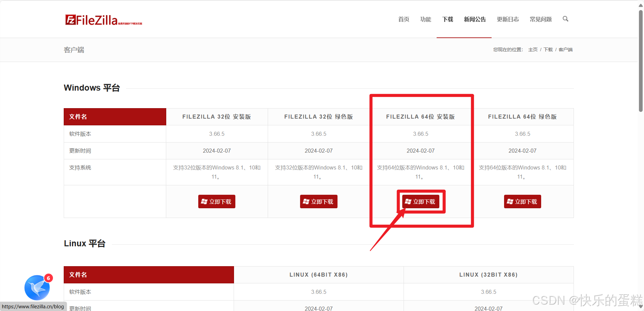This screenshot has height=311, width=644.
Task: Open the 功能 menu item
Action: click(x=426, y=19)
